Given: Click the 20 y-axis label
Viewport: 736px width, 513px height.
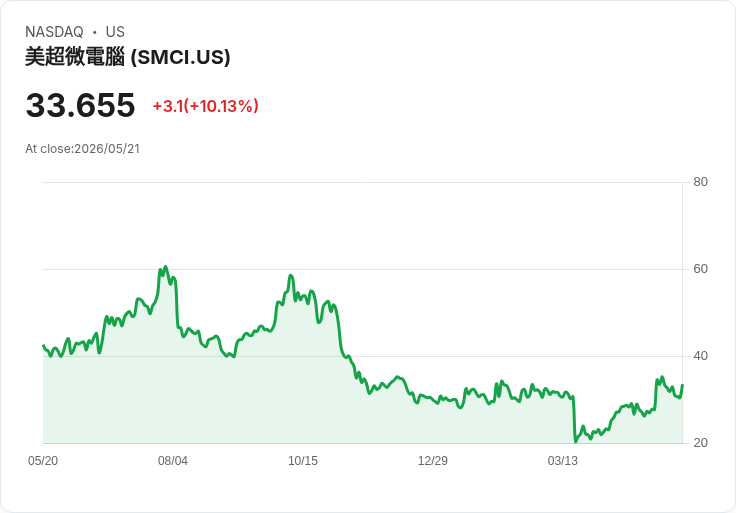Looking at the screenshot, I should (x=700, y=443).
